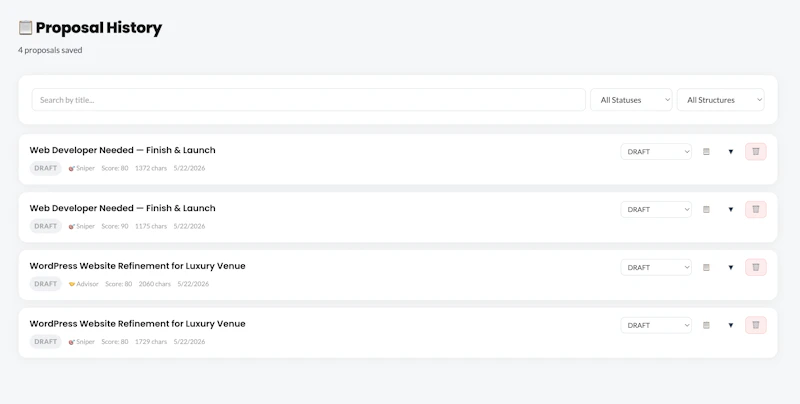Delete the 1372-chars Web Developer proposal
This screenshot has width=800, height=404.
756,152
